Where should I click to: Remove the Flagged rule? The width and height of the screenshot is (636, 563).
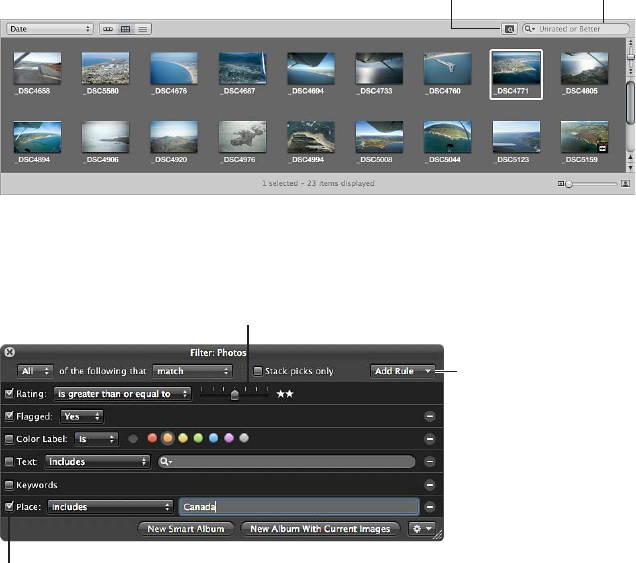coord(430,416)
